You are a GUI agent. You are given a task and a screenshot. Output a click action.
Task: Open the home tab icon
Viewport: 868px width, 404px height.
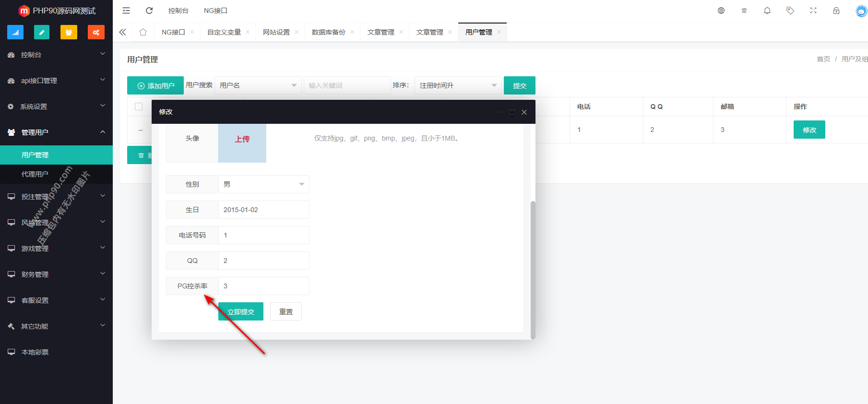point(143,32)
